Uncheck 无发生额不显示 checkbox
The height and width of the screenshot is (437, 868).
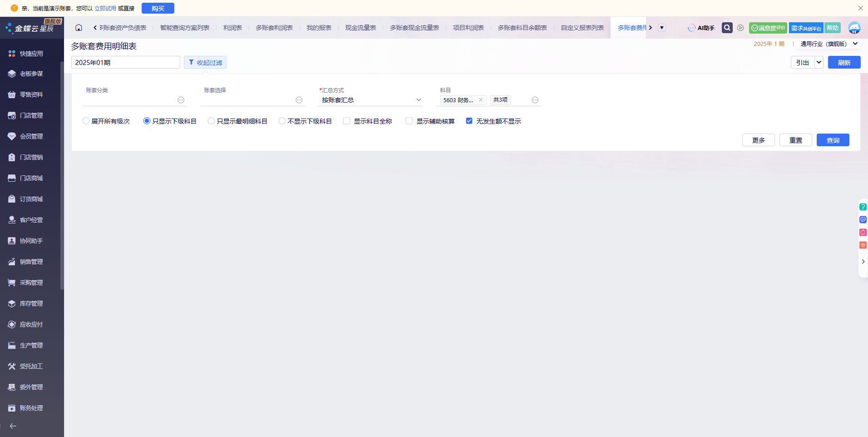(469, 121)
